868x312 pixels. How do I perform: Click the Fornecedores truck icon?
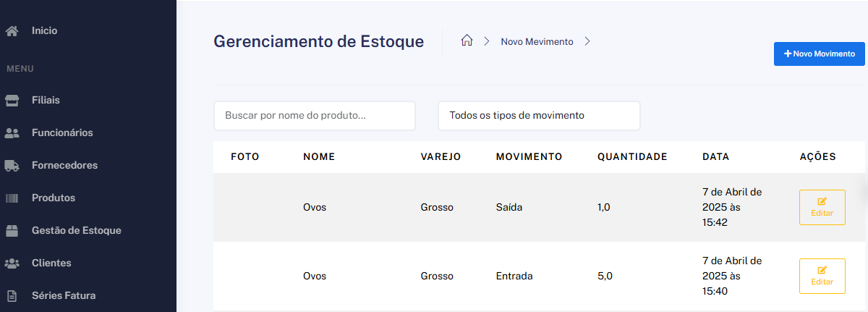tap(12, 166)
